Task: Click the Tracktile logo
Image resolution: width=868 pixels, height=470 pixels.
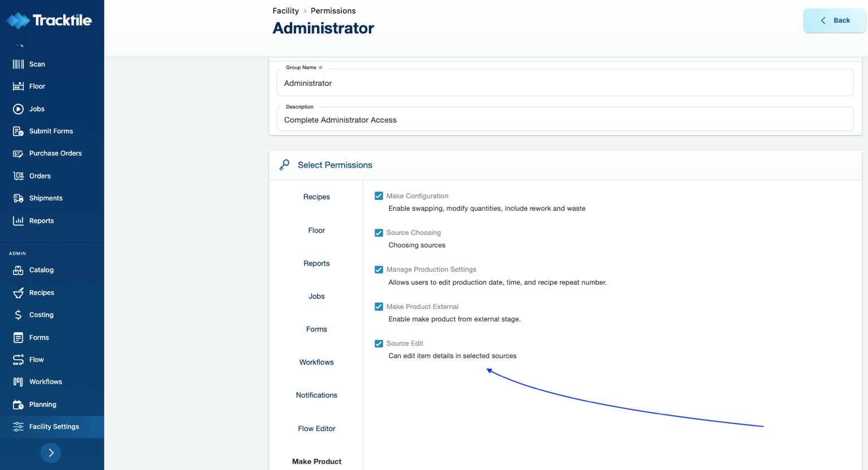Action: 49,20
